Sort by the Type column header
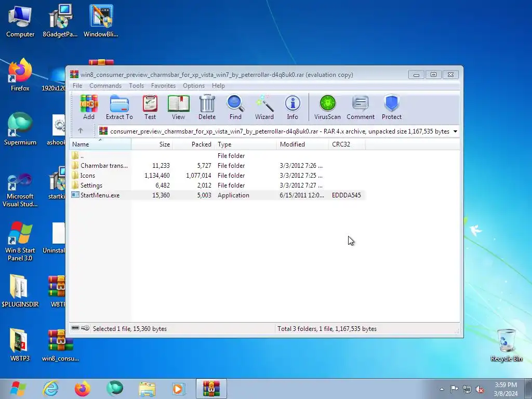Screen dimensions: 532x399 [x=246, y=144]
